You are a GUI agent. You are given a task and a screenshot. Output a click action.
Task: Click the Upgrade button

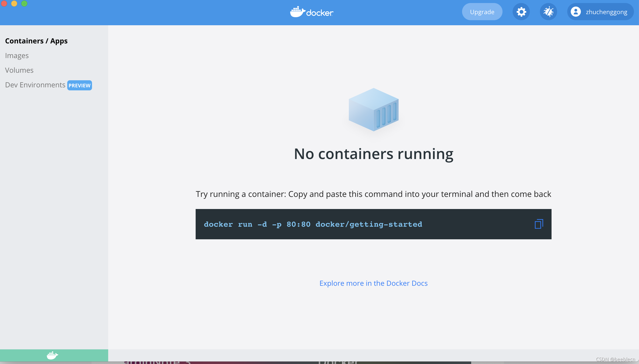tap(482, 12)
